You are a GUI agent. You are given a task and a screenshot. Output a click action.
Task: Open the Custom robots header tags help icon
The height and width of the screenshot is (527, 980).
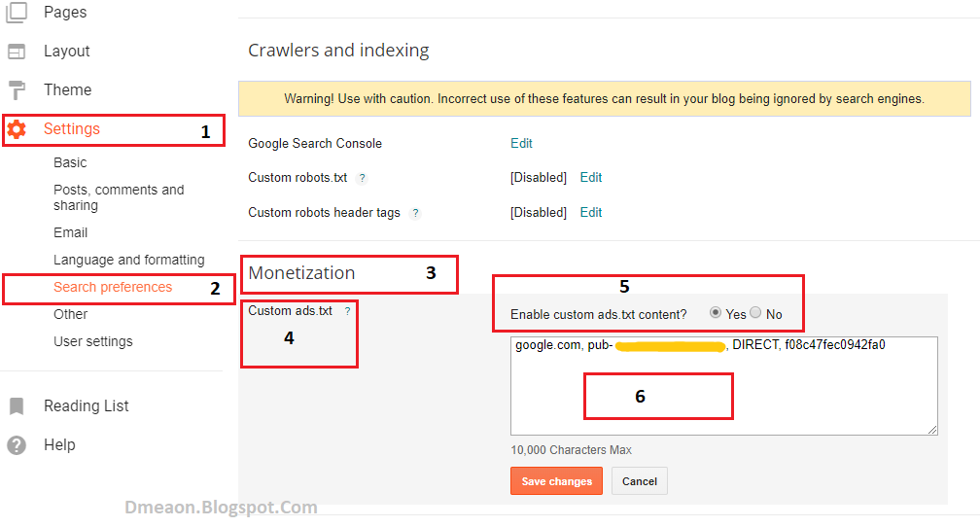(x=415, y=213)
